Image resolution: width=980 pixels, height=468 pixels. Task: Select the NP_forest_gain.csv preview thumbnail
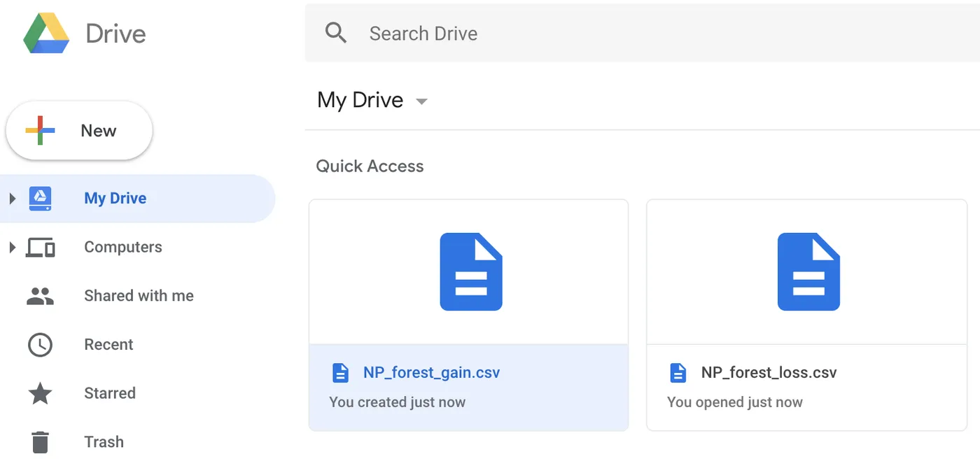[469, 272]
